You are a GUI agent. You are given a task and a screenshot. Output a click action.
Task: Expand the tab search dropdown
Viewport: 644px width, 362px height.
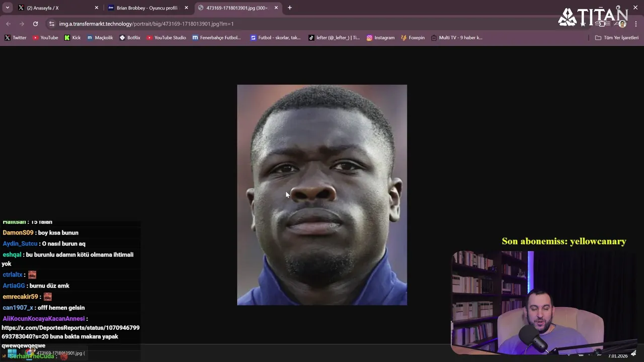(7, 8)
